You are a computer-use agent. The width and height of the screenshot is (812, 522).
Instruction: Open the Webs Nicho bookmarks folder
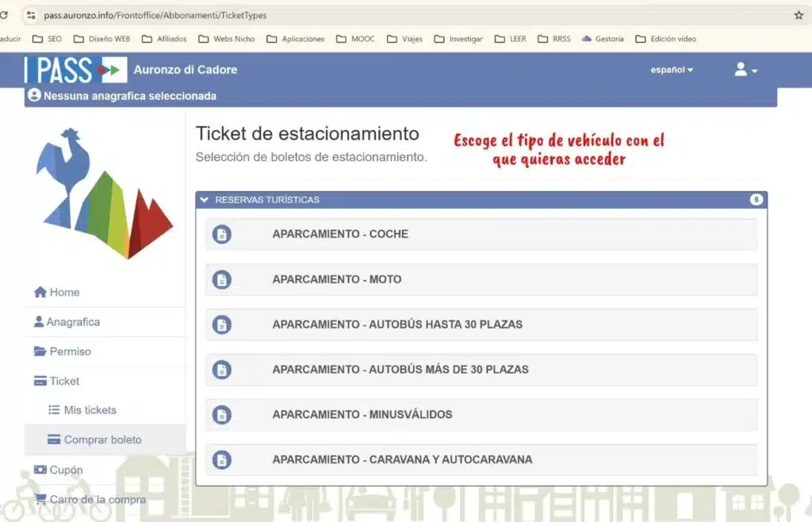pyautogui.click(x=227, y=39)
